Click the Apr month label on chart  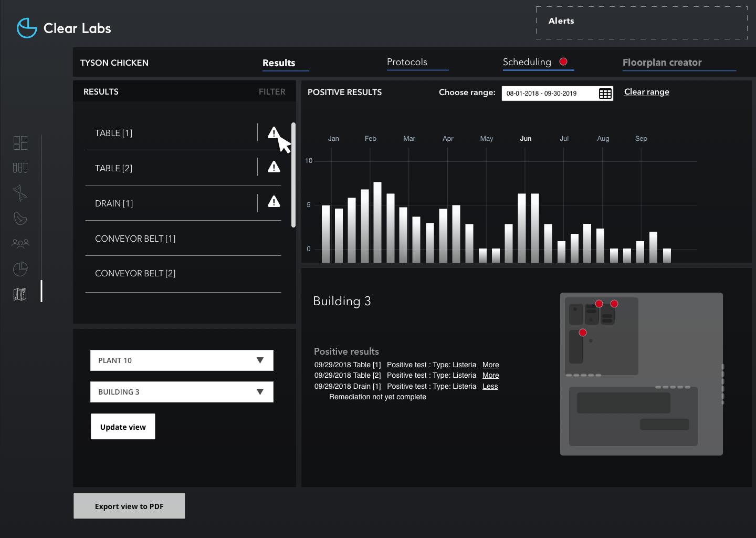click(x=448, y=139)
